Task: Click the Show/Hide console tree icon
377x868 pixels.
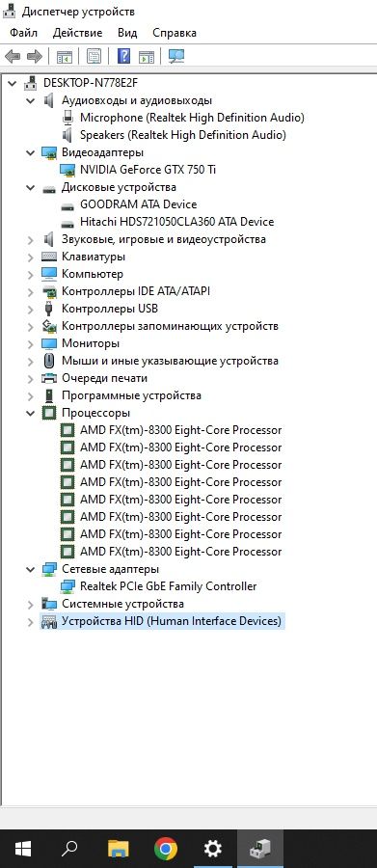Action: coord(65,57)
